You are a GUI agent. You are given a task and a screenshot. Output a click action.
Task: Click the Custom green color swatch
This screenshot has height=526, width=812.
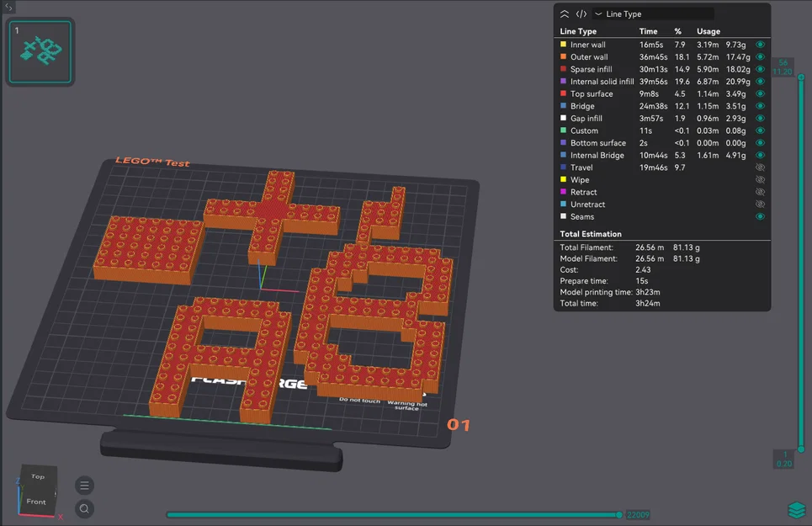564,130
